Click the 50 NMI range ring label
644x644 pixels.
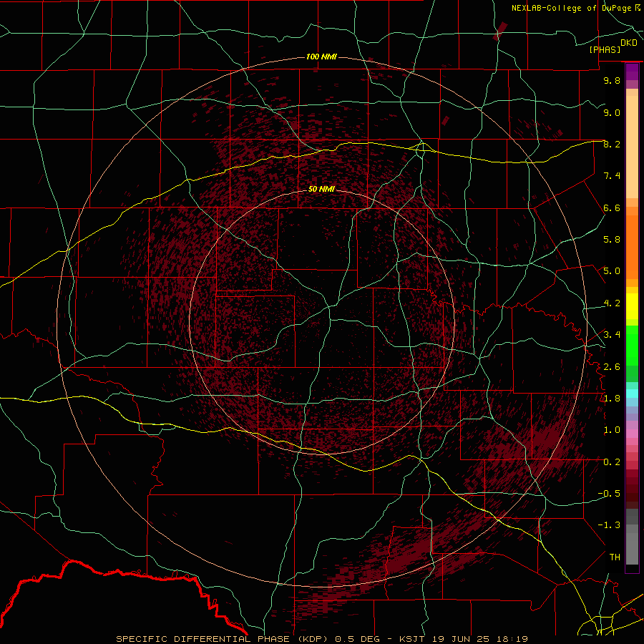point(321,189)
